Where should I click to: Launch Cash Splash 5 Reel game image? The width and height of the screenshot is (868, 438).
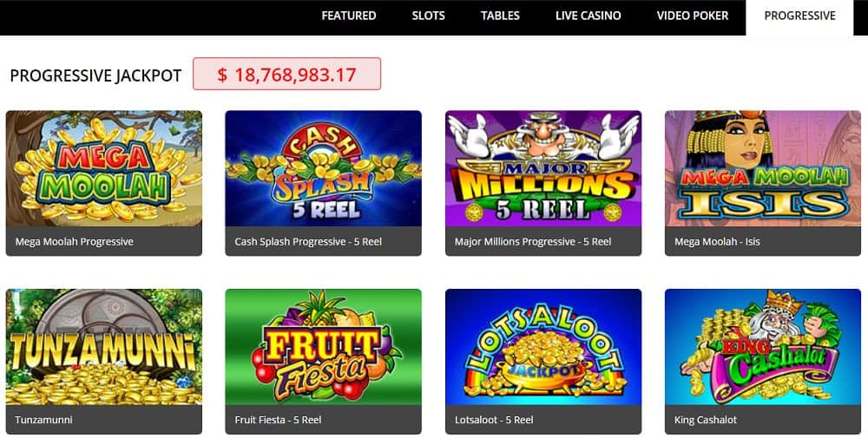[323, 168]
